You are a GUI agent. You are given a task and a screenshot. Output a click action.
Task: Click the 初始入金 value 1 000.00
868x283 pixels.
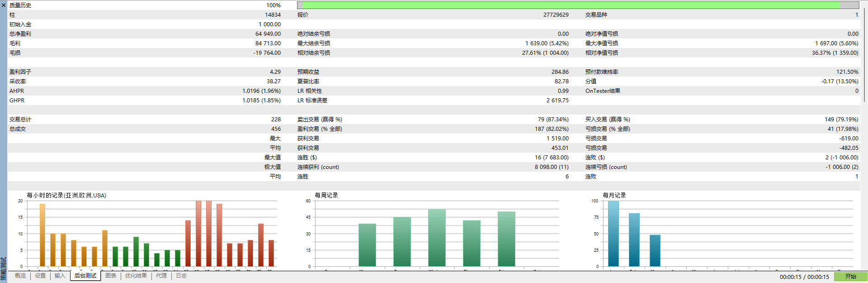269,24
